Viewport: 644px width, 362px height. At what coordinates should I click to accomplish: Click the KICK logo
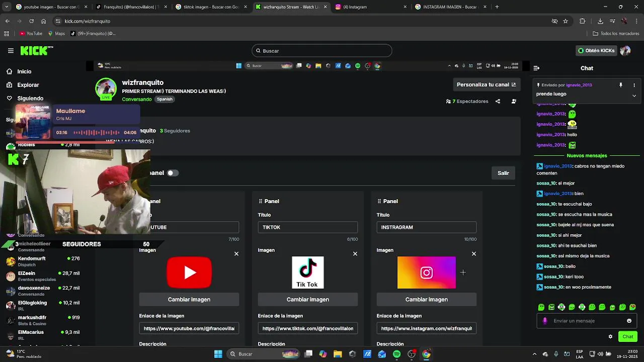(x=36, y=50)
